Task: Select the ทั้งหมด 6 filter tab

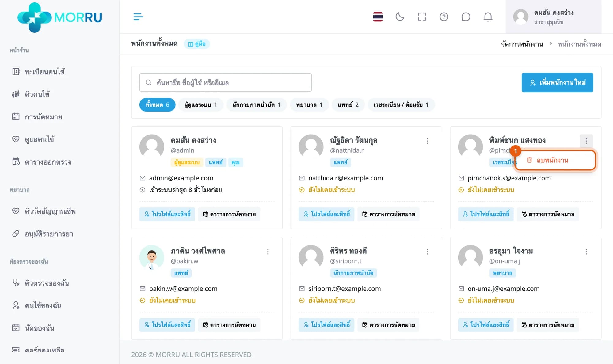Action: (157, 105)
